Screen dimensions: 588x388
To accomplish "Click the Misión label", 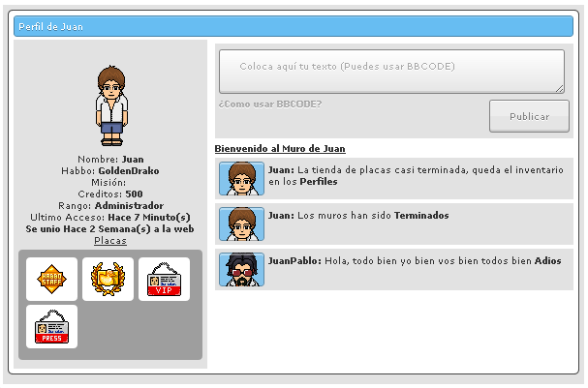I will tap(108, 183).
